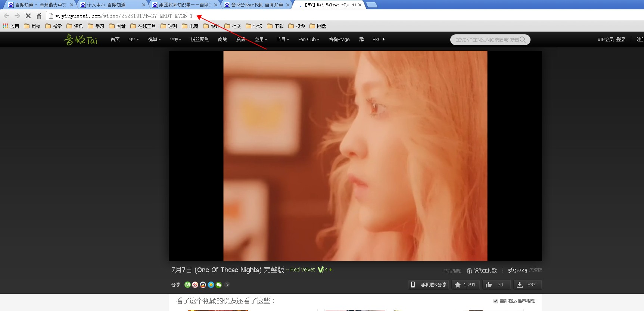
Task: Like video via thumbs-up 70 button
Action: click(496, 285)
